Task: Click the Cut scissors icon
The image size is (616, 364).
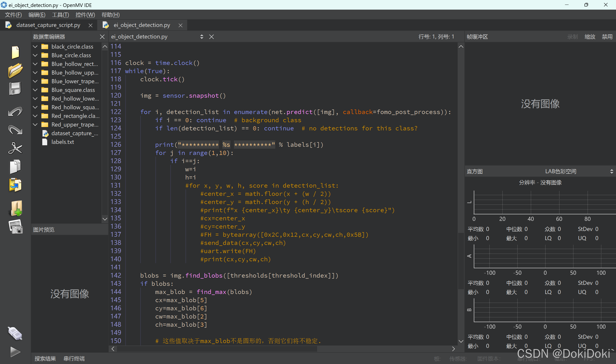Action: pyautogui.click(x=15, y=148)
